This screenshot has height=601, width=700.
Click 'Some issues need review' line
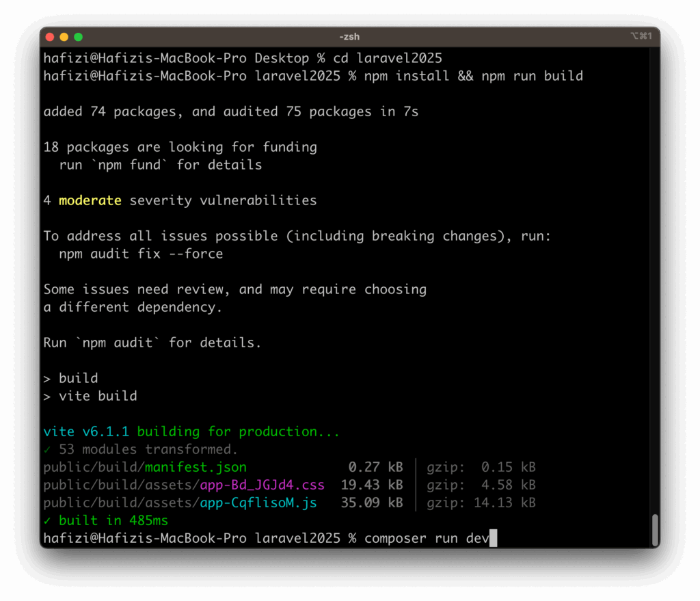[235, 290]
